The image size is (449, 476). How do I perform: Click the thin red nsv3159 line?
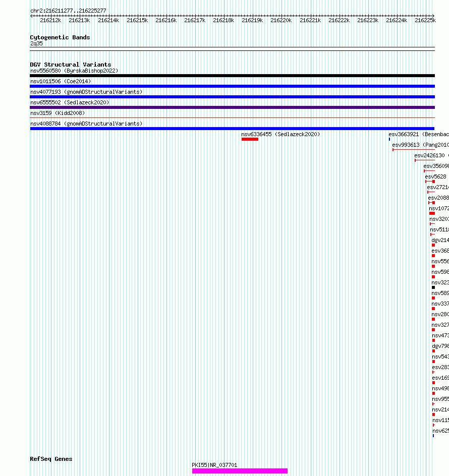pos(233,118)
